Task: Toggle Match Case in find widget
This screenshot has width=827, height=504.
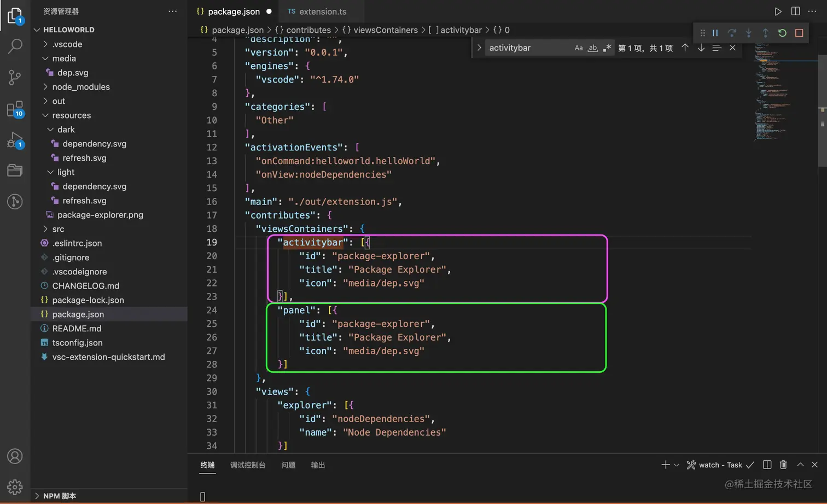Action: coord(579,48)
